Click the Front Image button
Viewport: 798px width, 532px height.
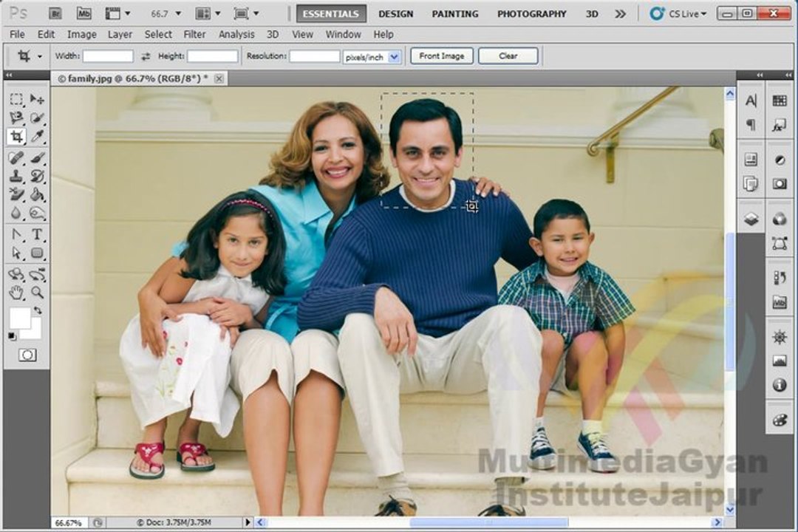[441, 56]
